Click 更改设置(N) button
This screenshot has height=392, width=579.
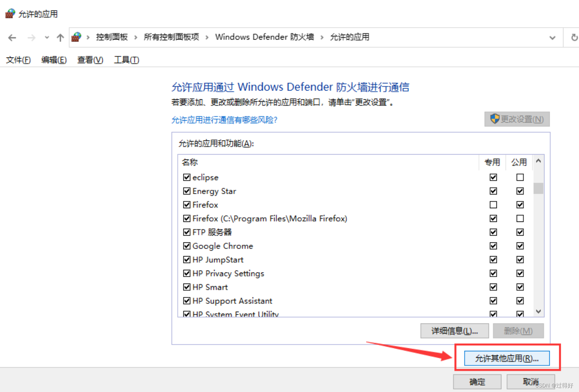pos(517,119)
